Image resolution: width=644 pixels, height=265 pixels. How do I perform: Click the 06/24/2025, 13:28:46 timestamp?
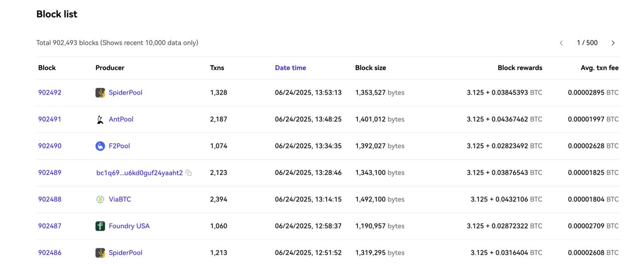point(308,173)
